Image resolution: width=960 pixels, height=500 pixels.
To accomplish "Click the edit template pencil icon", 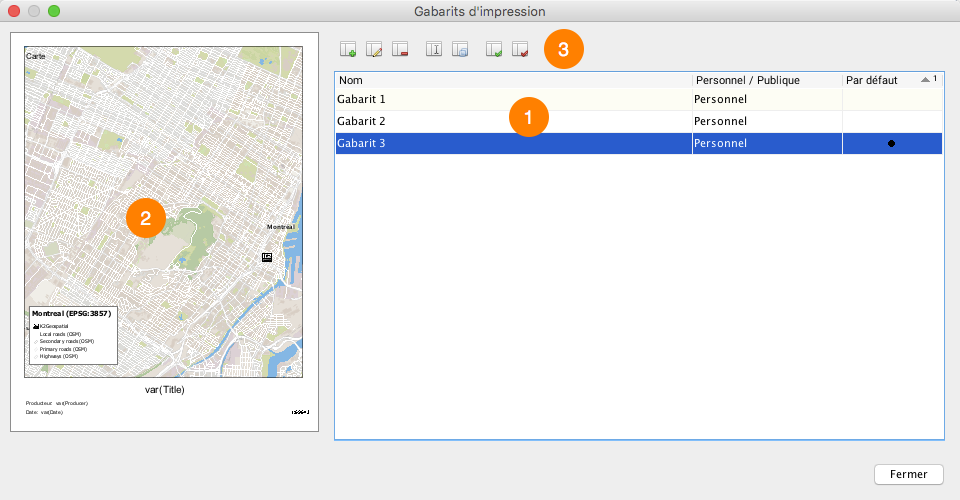I will (374, 49).
